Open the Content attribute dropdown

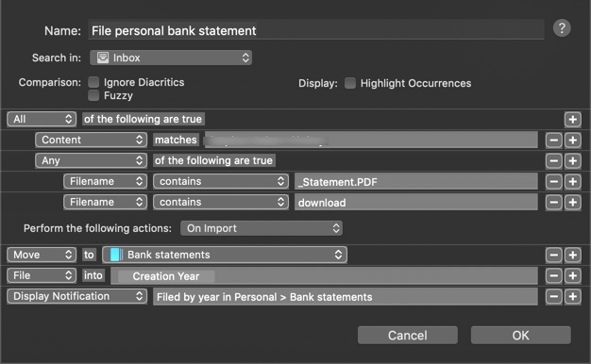[91, 140]
